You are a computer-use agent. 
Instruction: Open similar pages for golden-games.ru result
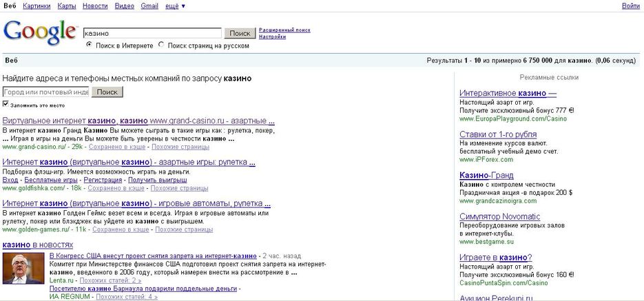pos(184,229)
